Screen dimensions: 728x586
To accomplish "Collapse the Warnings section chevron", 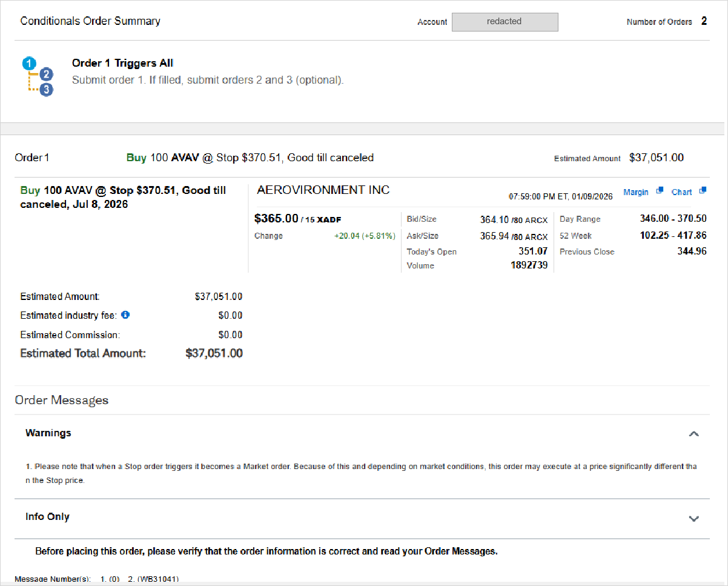I will pos(694,434).
